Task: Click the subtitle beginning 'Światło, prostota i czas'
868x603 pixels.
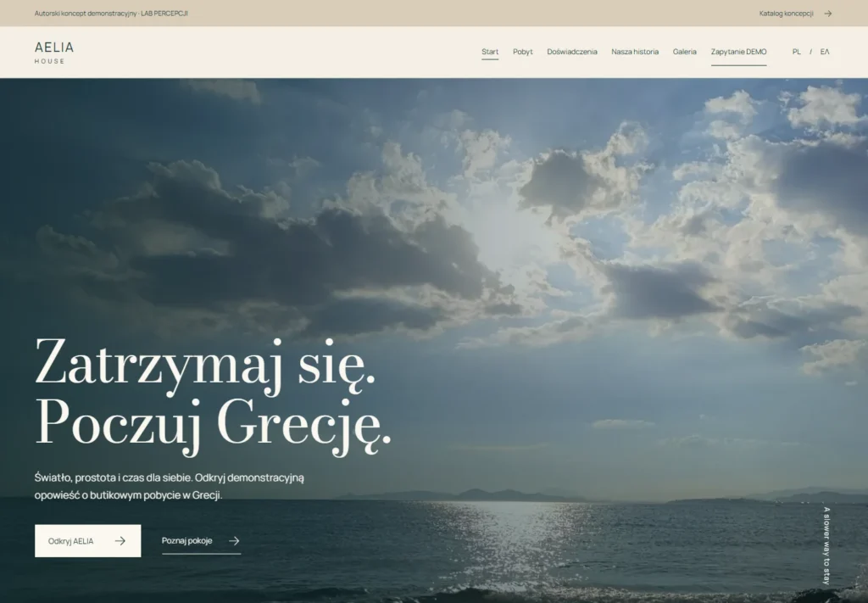Action: 170,486
